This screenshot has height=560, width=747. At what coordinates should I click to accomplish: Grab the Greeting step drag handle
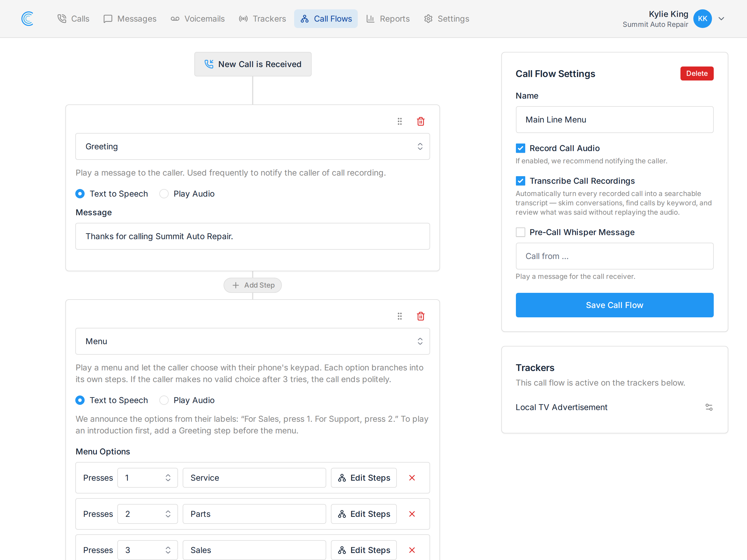399,121
